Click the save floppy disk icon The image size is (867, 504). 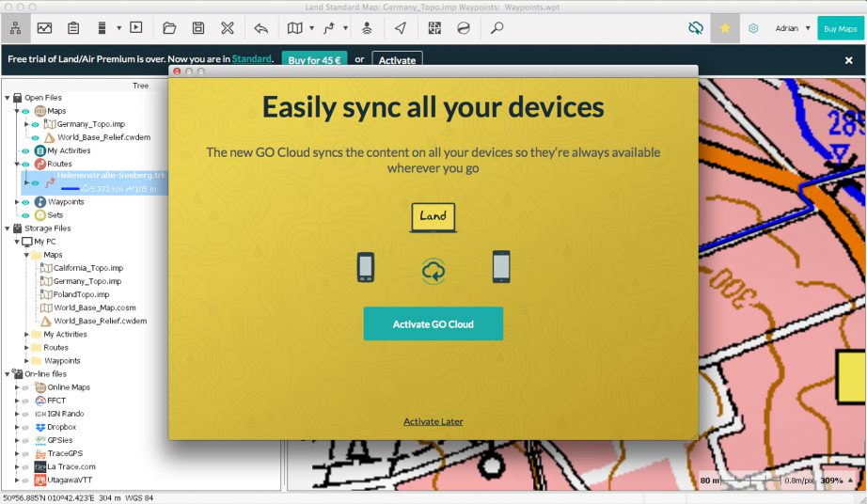pyautogui.click(x=198, y=28)
